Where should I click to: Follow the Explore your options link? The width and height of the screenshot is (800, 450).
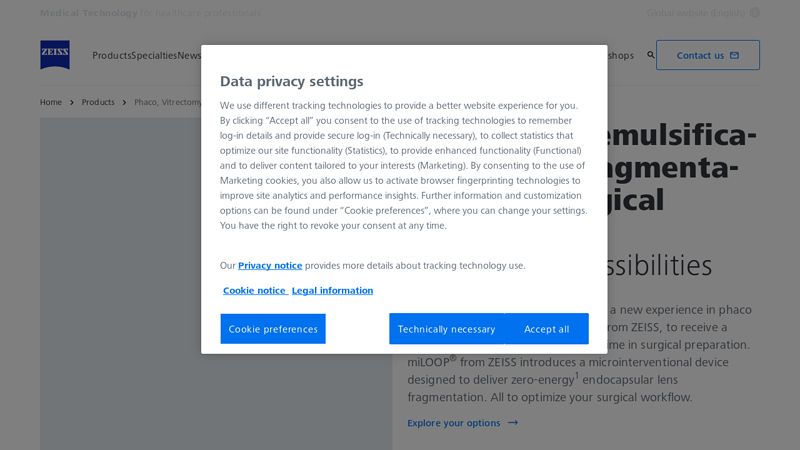[x=454, y=423]
